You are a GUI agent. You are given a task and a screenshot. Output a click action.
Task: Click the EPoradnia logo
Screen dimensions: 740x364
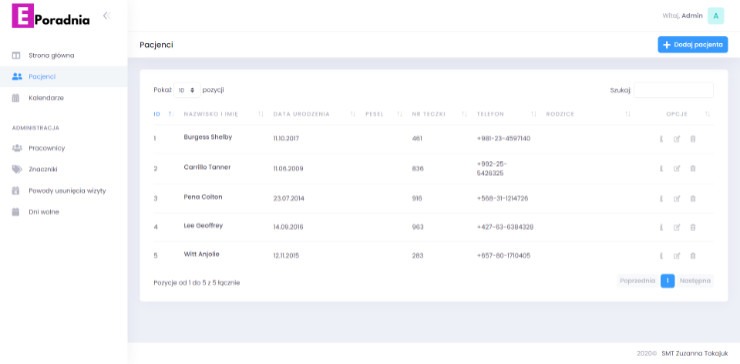50,16
